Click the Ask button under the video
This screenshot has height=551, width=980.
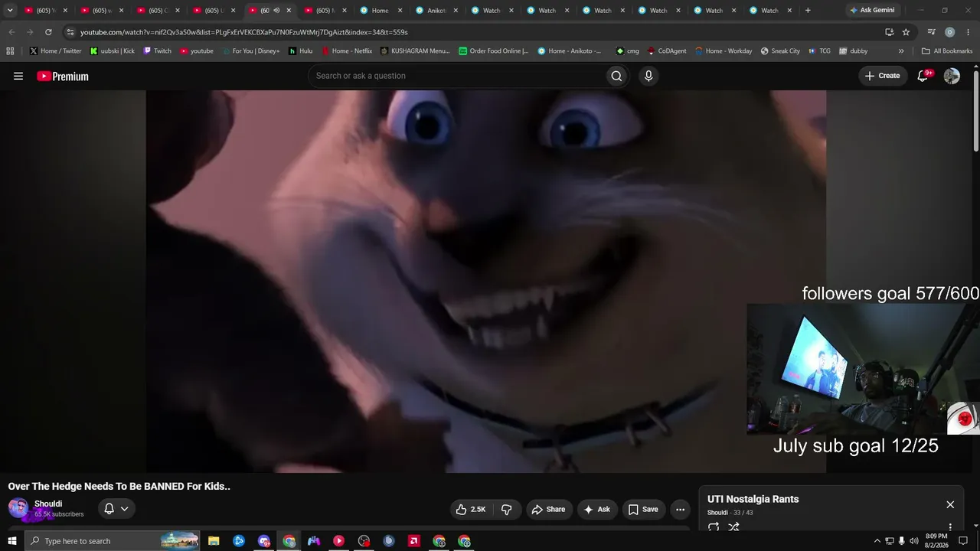[x=596, y=510]
